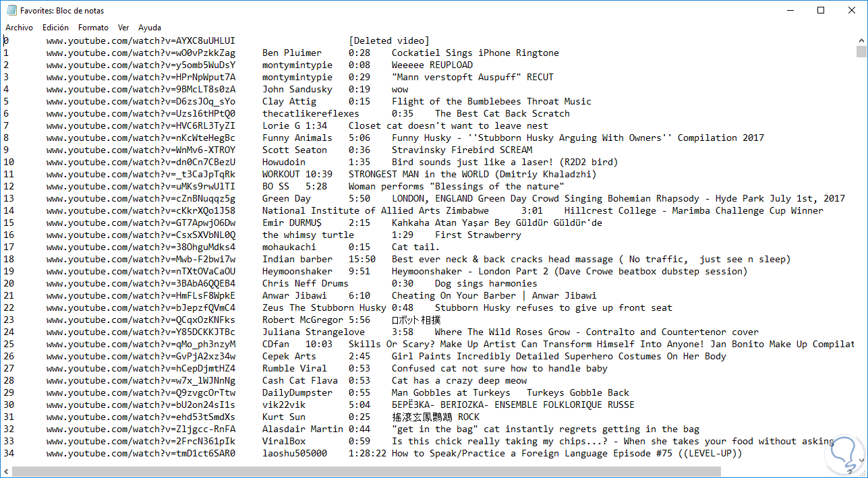The width and height of the screenshot is (868, 478).
Task: Click the duration "15:50"
Action: click(x=362, y=259)
